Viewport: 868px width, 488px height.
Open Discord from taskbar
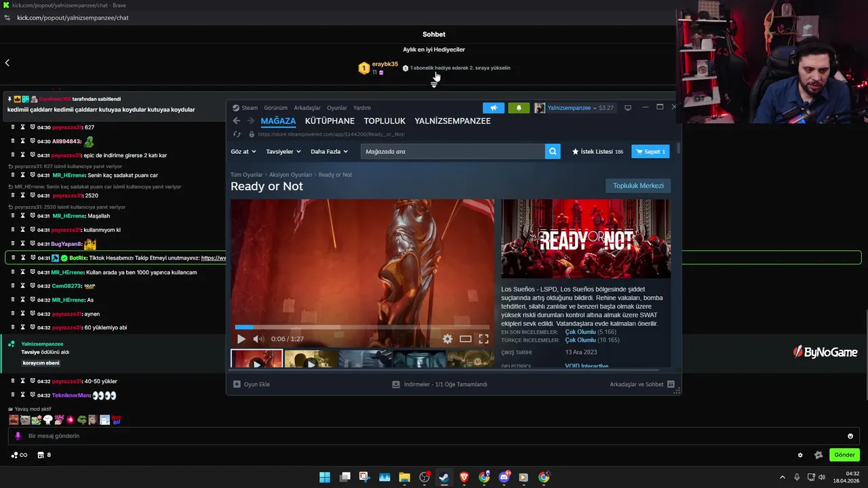[x=504, y=477]
